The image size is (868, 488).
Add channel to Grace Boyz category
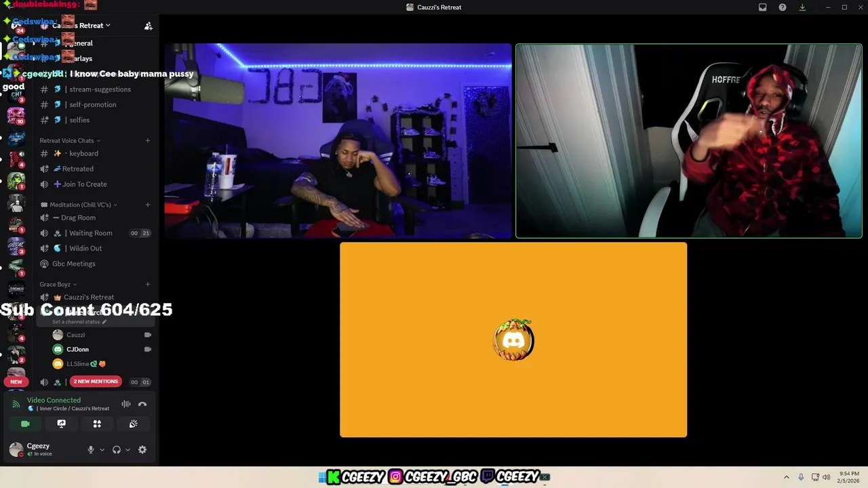(x=148, y=284)
